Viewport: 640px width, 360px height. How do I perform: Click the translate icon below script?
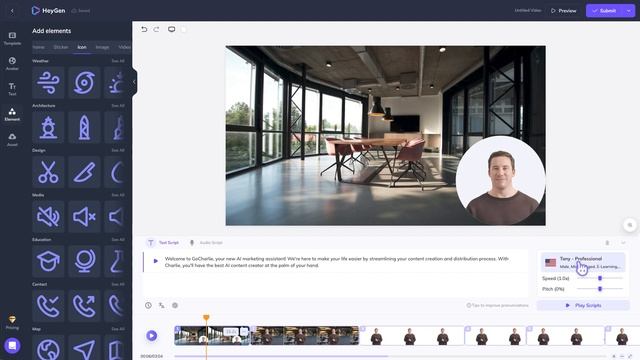click(x=162, y=305)
